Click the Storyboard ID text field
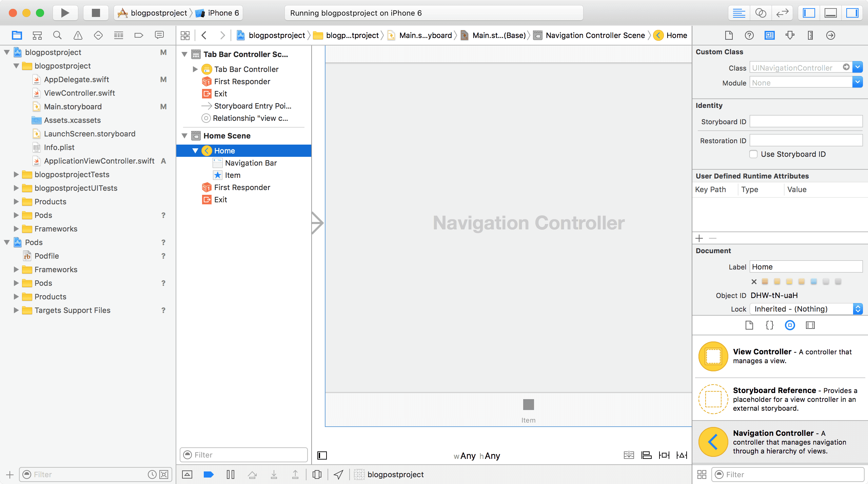Image resolution: width=868 pixels, height=484 pixels. point(806,122)
